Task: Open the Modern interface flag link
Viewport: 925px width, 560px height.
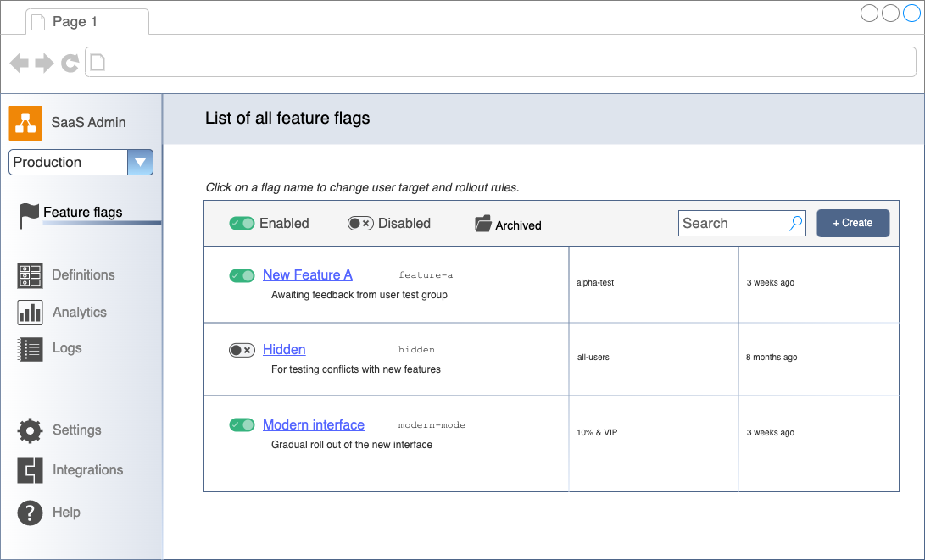Action: (x=313, y=424)
